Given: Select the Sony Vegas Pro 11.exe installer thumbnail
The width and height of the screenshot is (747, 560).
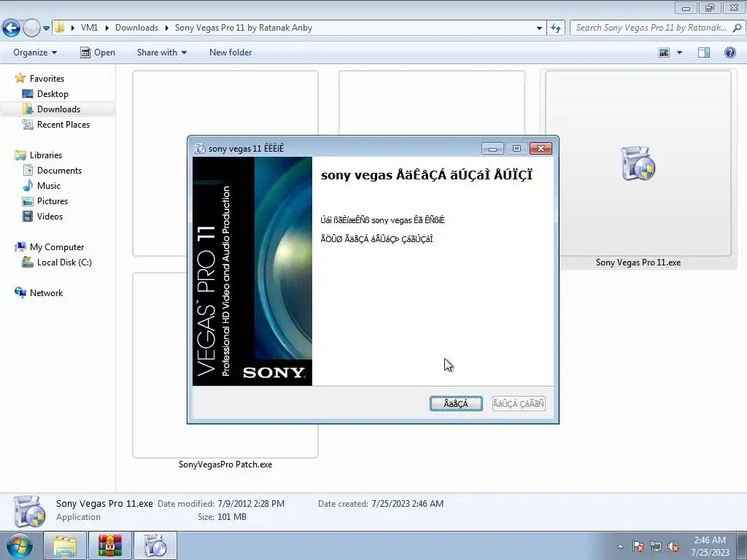Looking at the screenshot, I should tap(638, 163).
